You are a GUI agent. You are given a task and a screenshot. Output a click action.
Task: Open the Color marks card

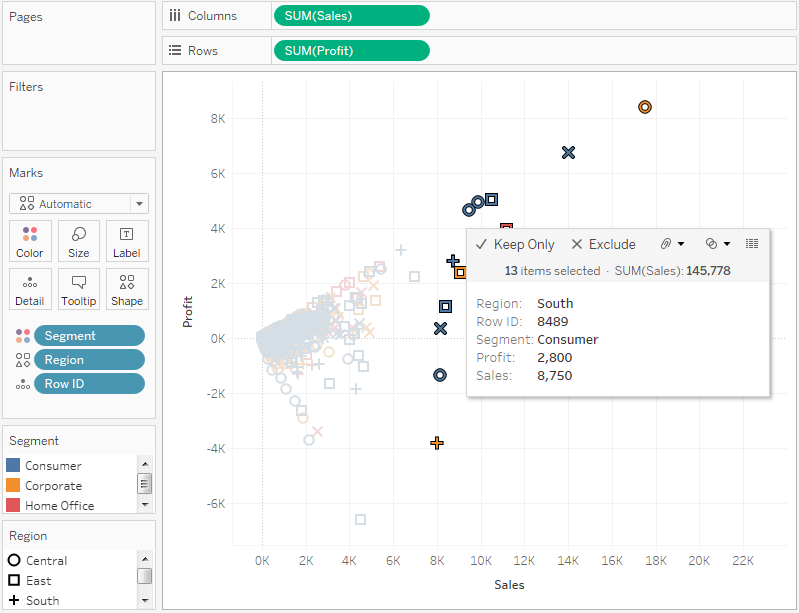(30, 240)
